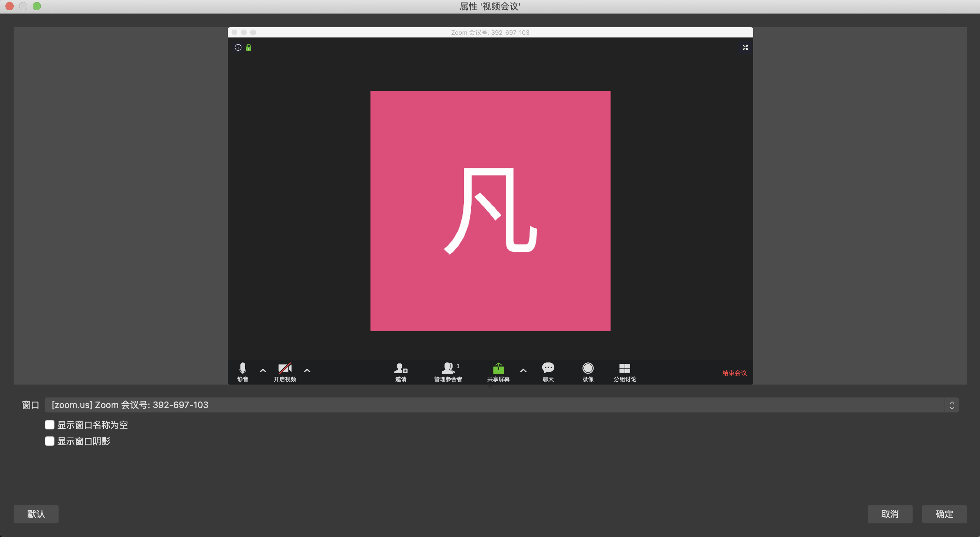Click the OK confirm button

944,514
